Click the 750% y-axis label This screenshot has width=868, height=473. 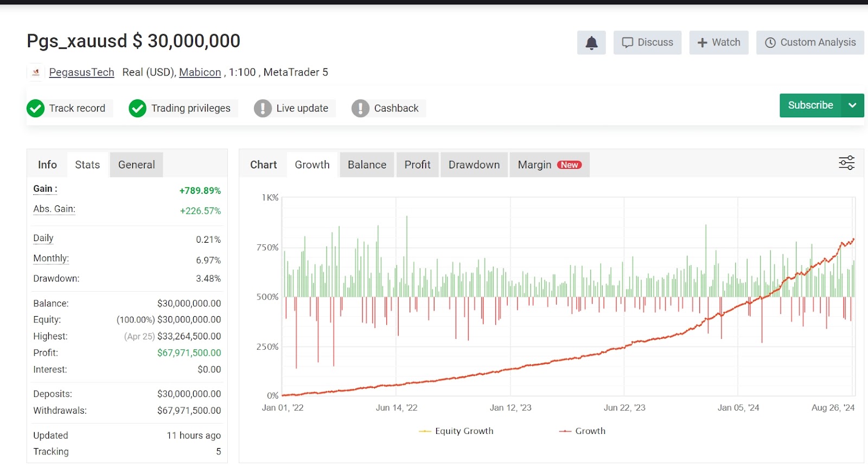267,248
